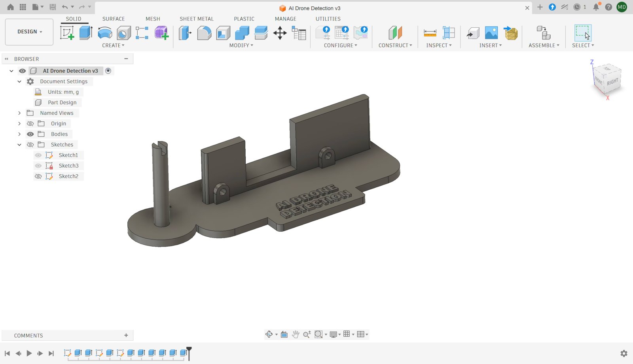Activate the window Select tool

(x=583, y=33)
